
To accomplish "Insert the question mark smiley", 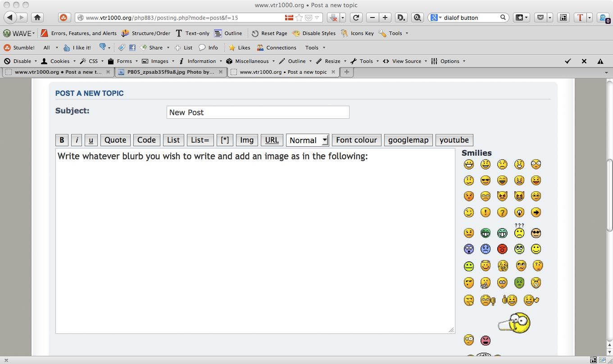I will tap(502, 212).
